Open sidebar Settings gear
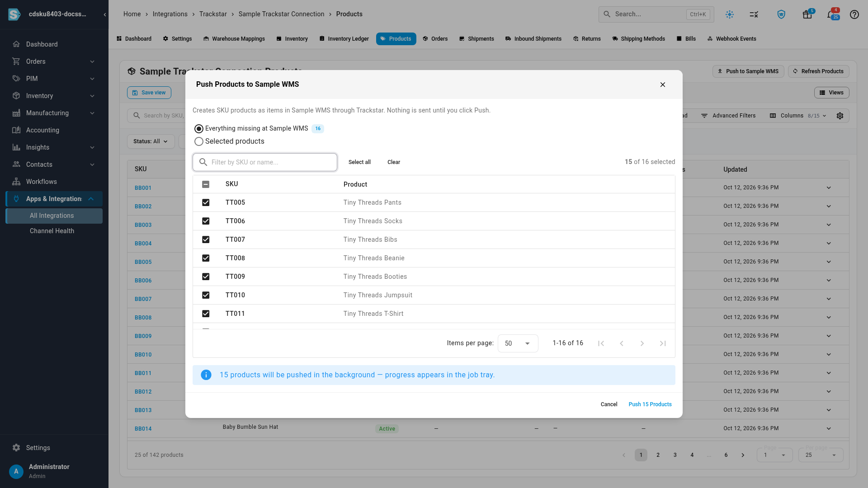 (16, 448)
